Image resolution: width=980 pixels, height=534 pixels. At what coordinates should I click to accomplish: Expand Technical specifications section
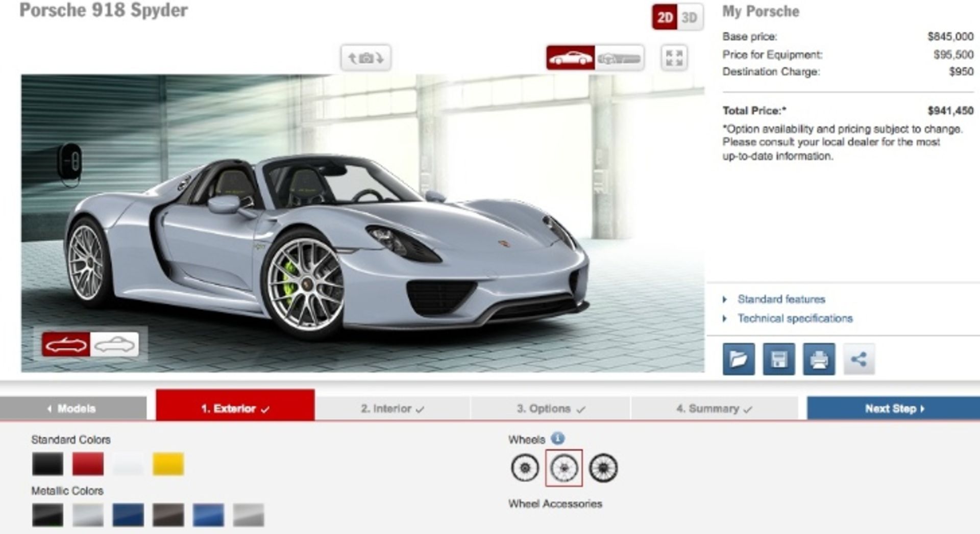795,319
